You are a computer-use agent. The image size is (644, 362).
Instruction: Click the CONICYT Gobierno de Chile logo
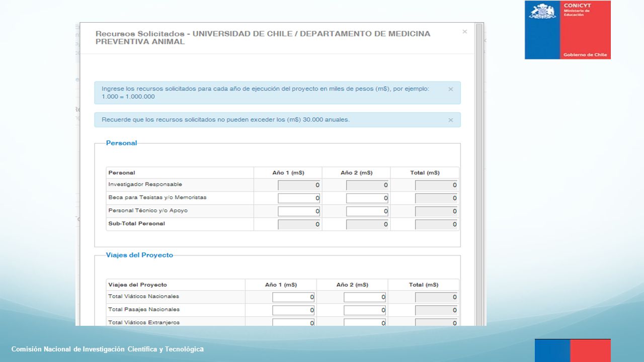coord(568,30)
